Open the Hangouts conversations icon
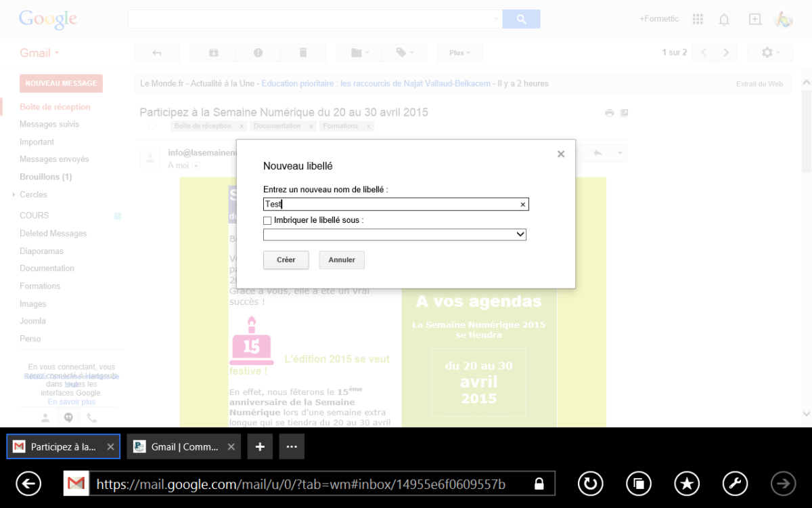812x508 pixels. [x=68, y=417]
